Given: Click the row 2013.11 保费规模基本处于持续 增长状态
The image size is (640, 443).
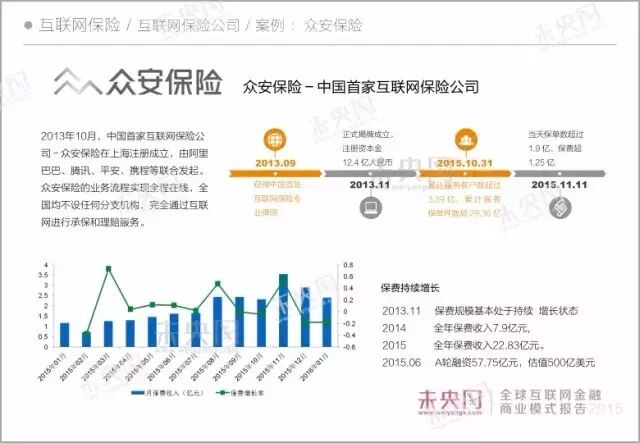Looking at the screenshot, I should click(480, 311).
